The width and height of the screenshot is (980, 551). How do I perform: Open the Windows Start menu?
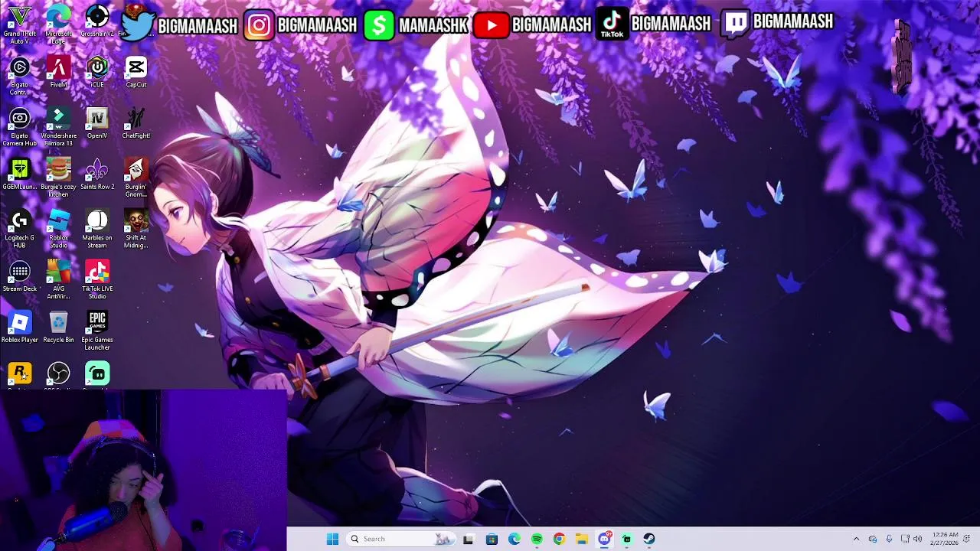pos(332,539)
